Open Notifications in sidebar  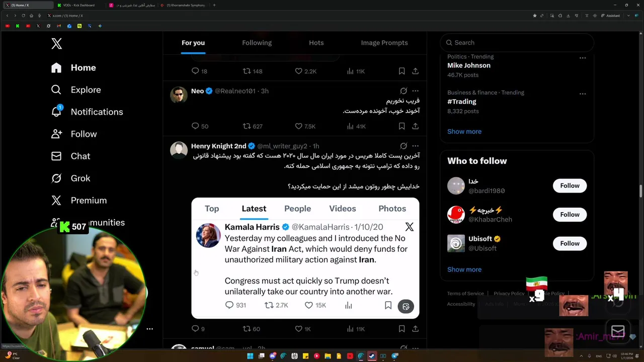pos(87,112)
